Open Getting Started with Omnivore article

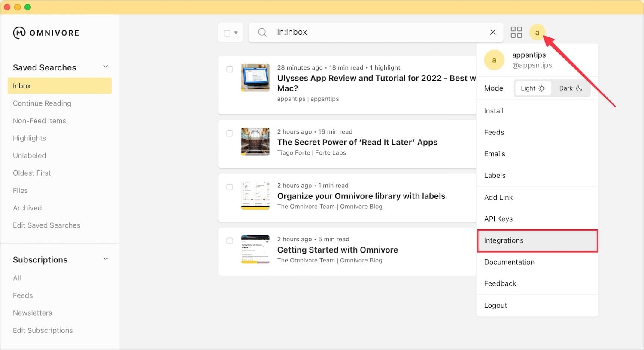(337, 250)
